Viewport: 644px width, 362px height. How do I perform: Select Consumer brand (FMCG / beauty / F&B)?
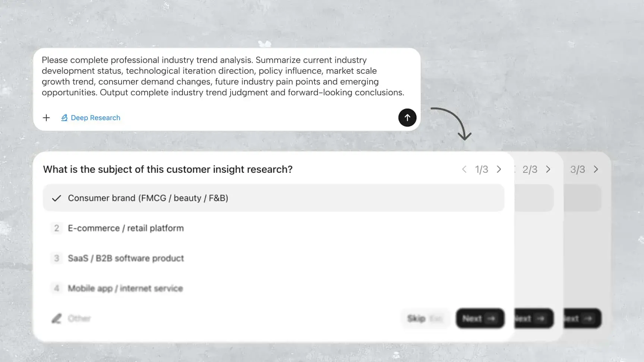pos(274,198)
